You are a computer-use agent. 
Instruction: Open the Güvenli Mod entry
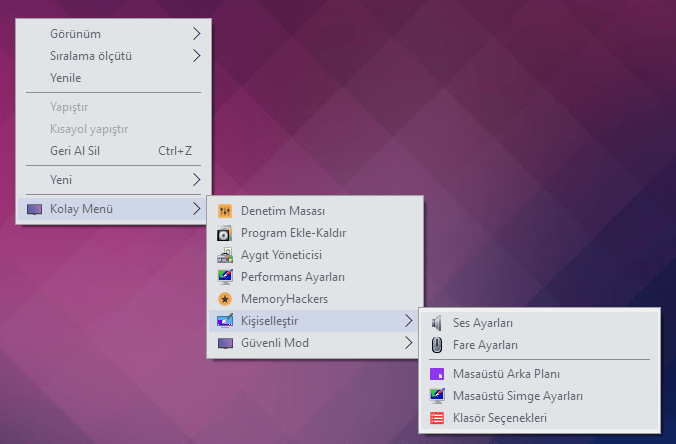(x=315, y=343)
